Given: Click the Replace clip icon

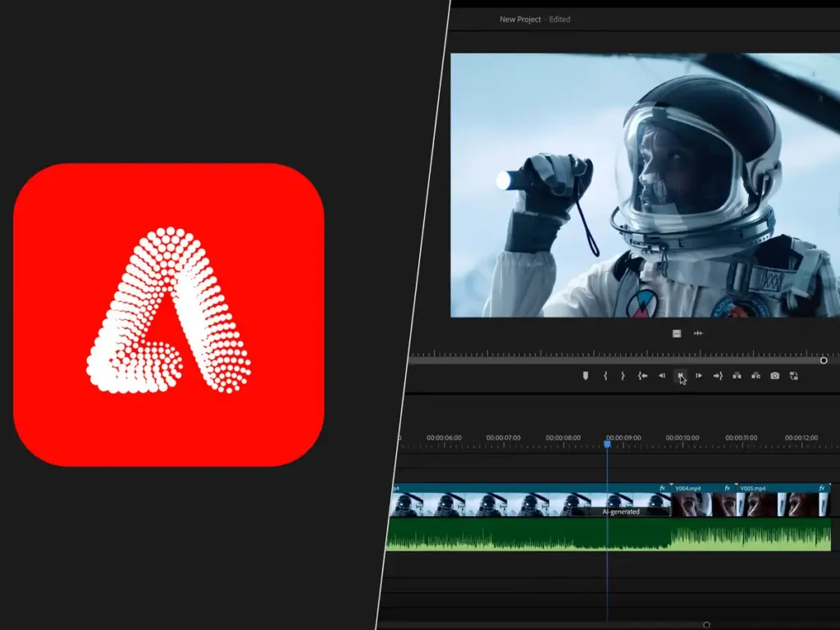Looking at the screenshot, I should 793,376.
